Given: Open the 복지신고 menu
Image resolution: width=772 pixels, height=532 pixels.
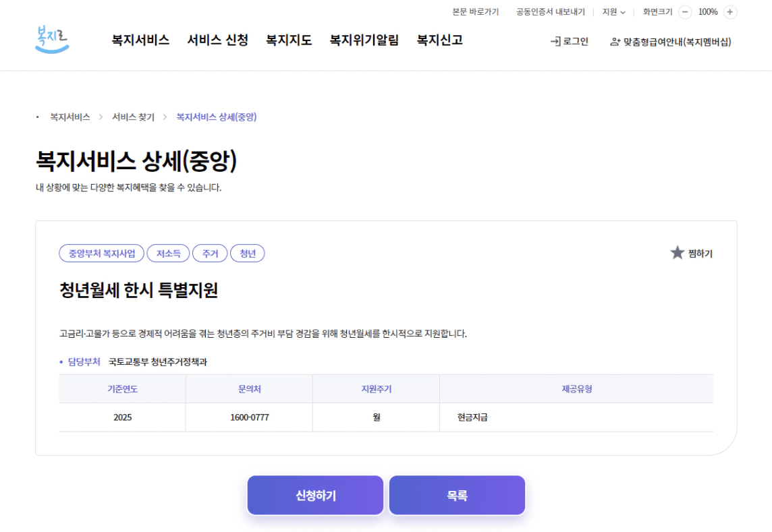Looking at the screenshot, I should [440, 40].
